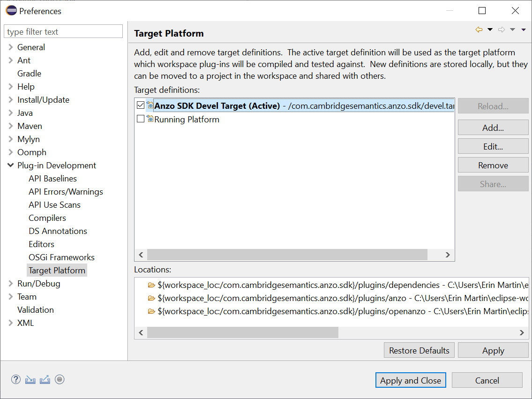Click the Anzo SDK Devel Target definition icon

(150, 105)
